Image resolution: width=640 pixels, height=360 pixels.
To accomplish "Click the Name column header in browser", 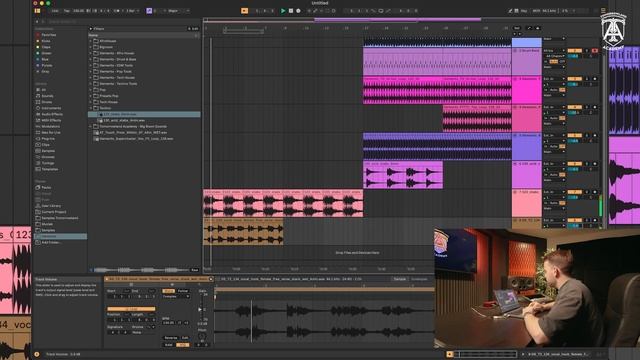I will click(144, 35).
